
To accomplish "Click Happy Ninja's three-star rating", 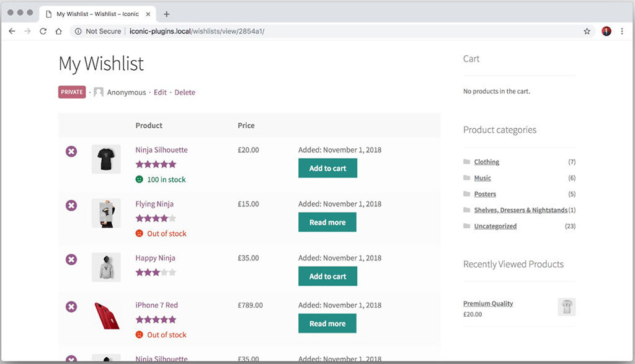I will 156,272.
